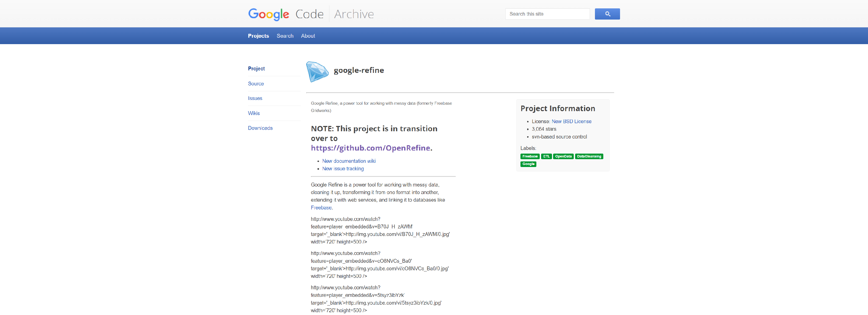Viewport: 868px width, 315px height.
Task: View the New BSD License link
Action: click(x=571, y=121)
